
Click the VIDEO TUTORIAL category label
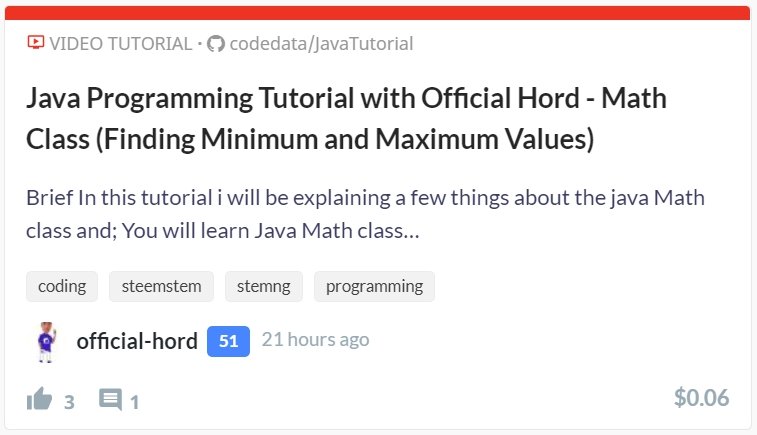[x=120, y=43]
